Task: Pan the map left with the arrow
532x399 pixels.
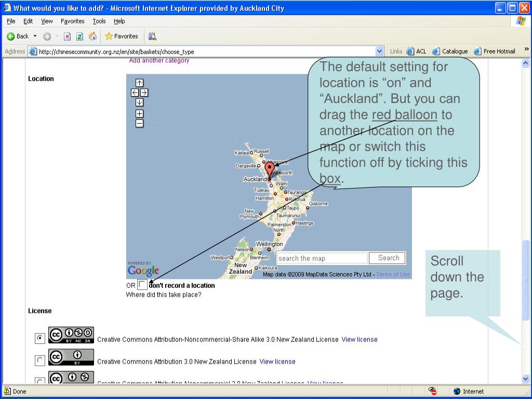Action: pyautogui.click(x=135, y=92)
